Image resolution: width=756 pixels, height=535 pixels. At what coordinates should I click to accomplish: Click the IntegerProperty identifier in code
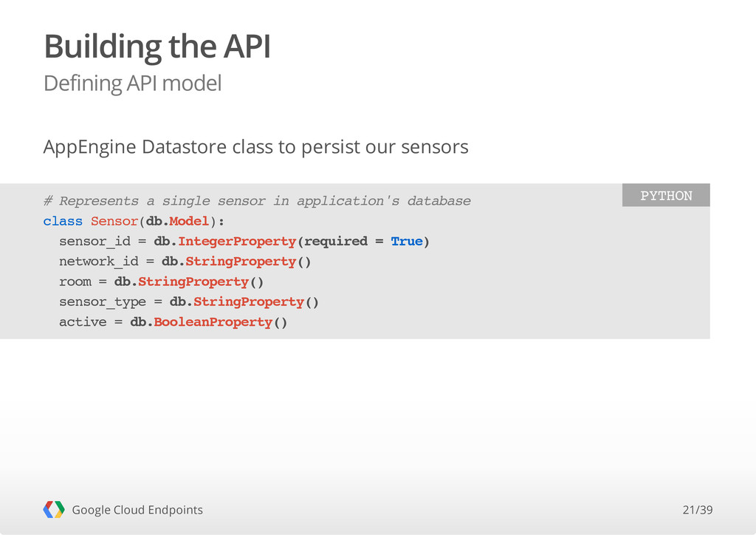click(237, 241)
